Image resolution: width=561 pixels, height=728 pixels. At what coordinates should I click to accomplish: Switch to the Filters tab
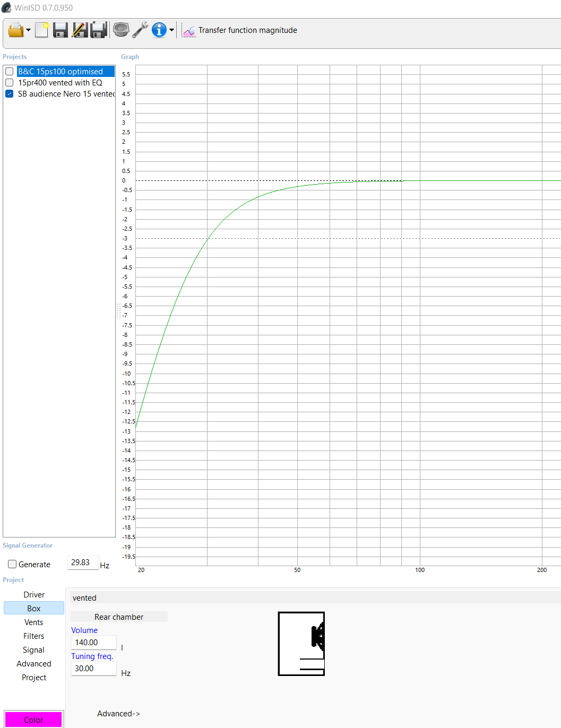pyautogui.click(x=34, y=636)
